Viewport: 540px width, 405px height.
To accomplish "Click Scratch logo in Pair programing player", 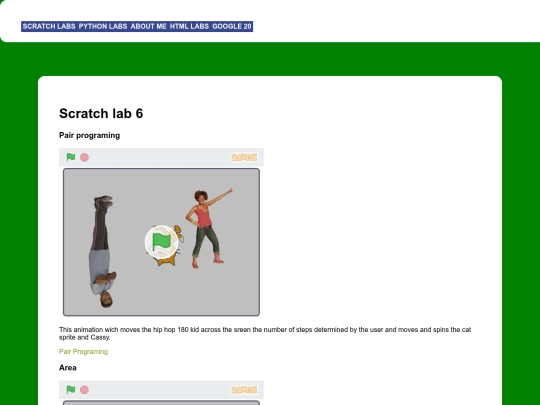I will [244, 157].
